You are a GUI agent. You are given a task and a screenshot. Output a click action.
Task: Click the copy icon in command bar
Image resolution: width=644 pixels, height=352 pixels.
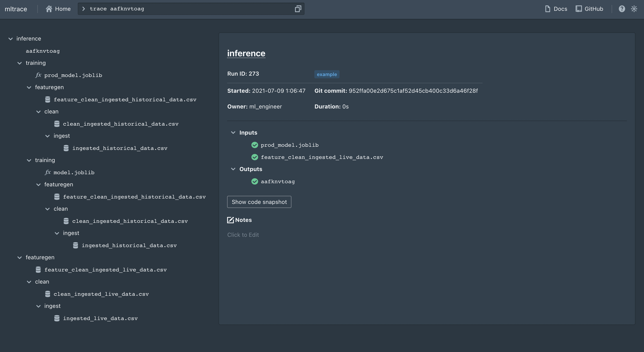click(x=297, y=9)
